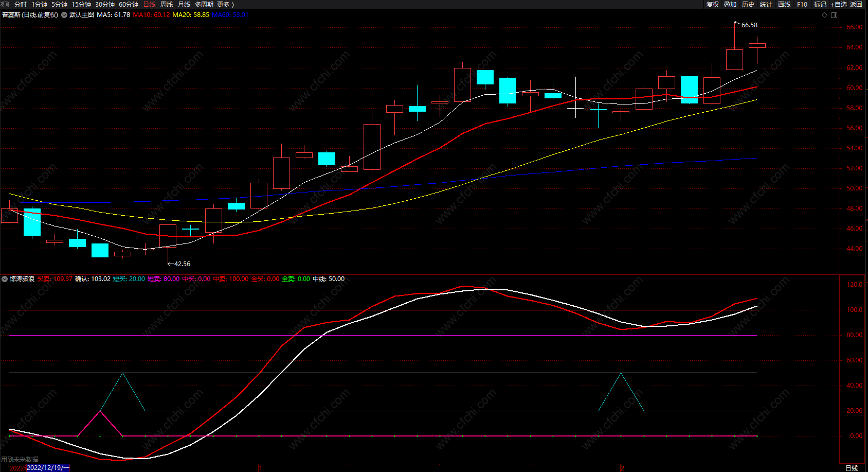Click the candlestick at the 66.58 high
This screenshot has width=868, height=472.
pos(734,59)
